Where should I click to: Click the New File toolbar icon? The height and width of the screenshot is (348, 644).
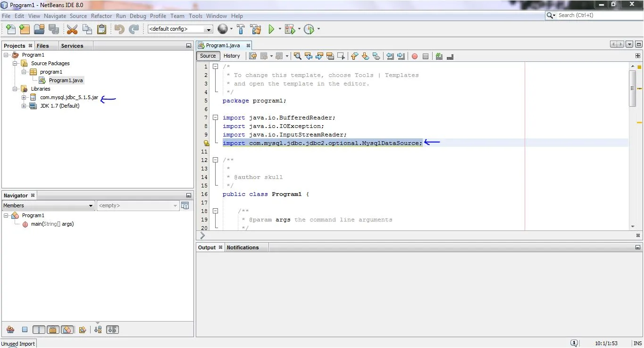click(10, 29)
